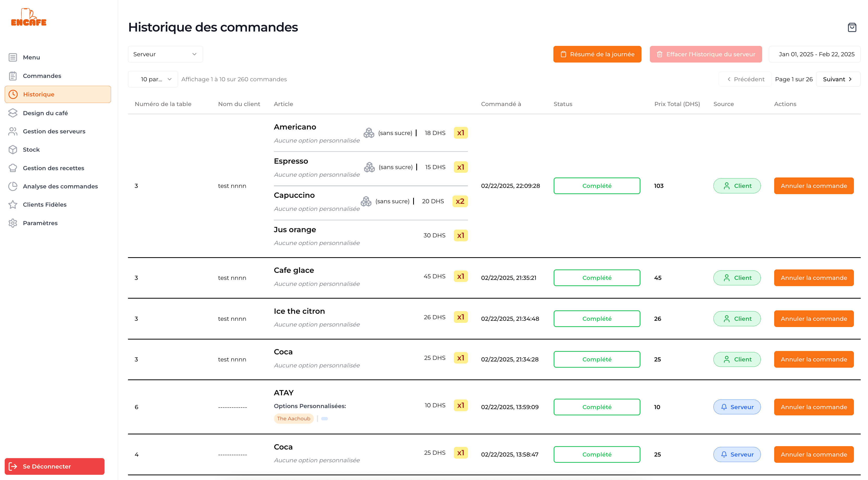Click the x1 quantity badge for Jus orange
The width and height of the screenshot is (868, 480).
pos(461,236)
